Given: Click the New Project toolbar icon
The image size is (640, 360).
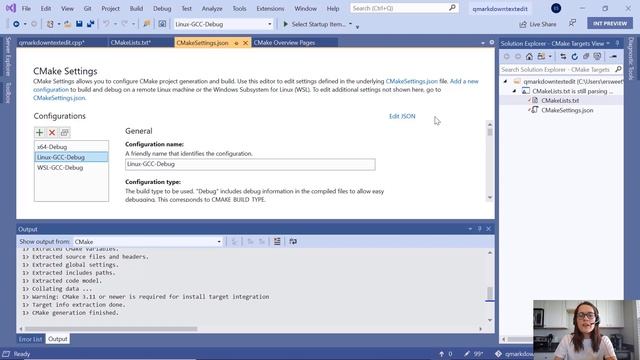Looking at the screenshot, I should click(x=50, y=24).
